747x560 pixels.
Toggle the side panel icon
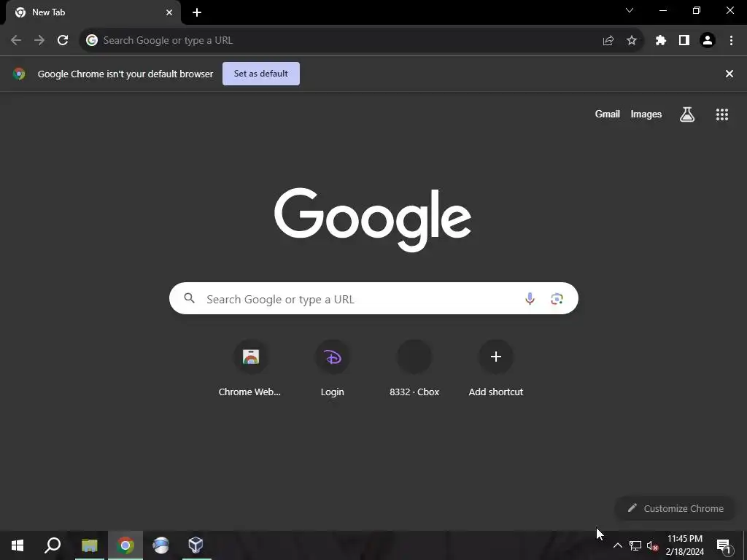pyautogui.click(x=684, y=41)
